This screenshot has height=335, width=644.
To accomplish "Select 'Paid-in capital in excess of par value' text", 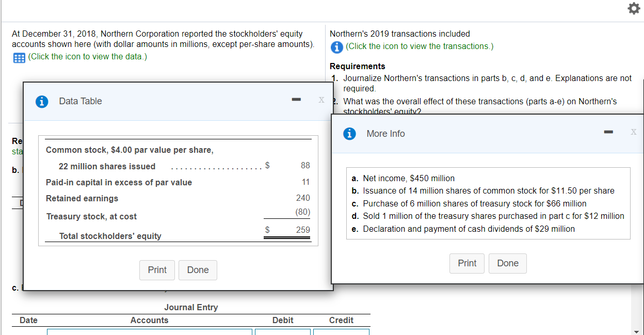I will 119,183.
